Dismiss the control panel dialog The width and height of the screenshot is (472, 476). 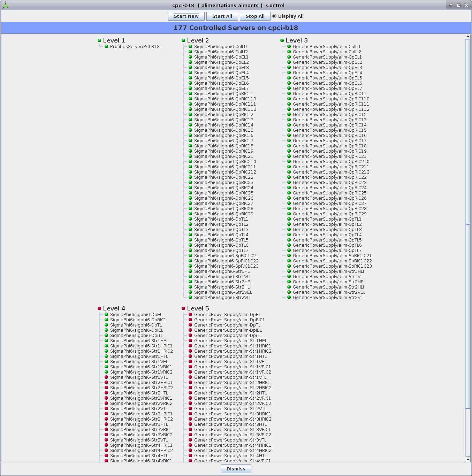[x=236, y=469]
